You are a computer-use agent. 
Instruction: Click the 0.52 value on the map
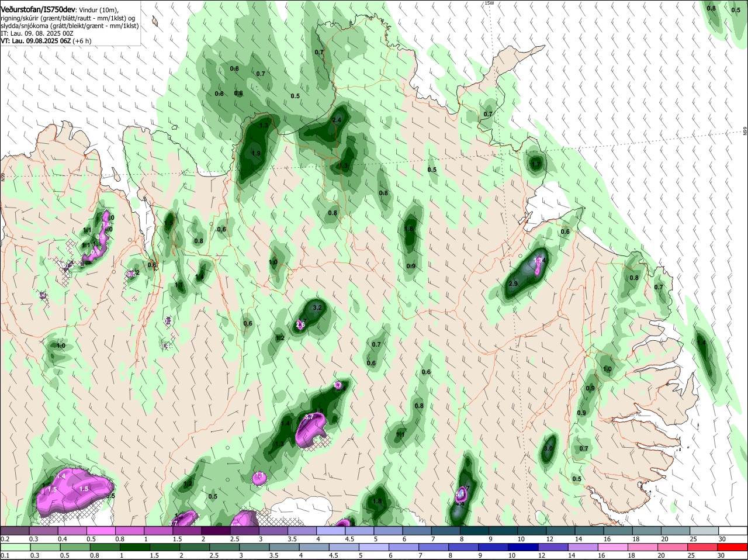(x=133, y=273)
